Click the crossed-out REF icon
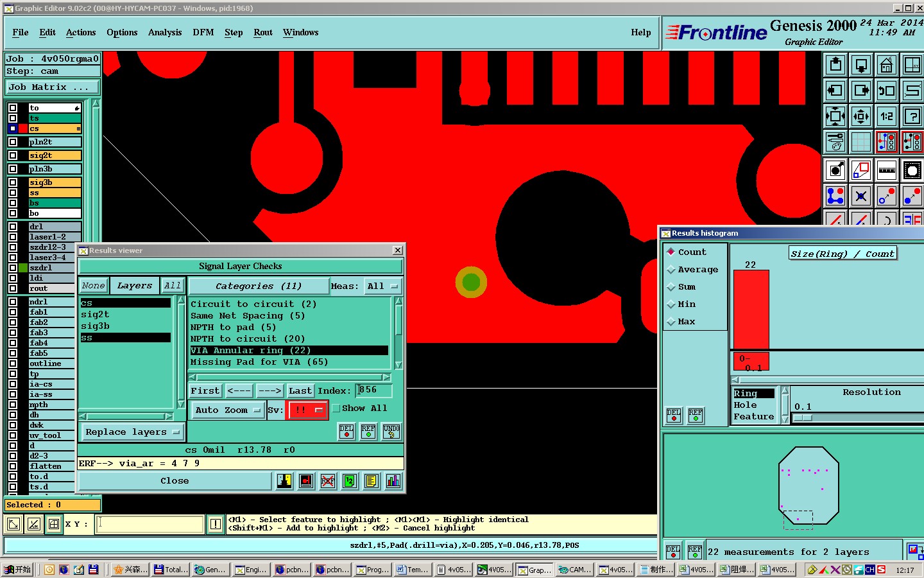 point(328,481)
